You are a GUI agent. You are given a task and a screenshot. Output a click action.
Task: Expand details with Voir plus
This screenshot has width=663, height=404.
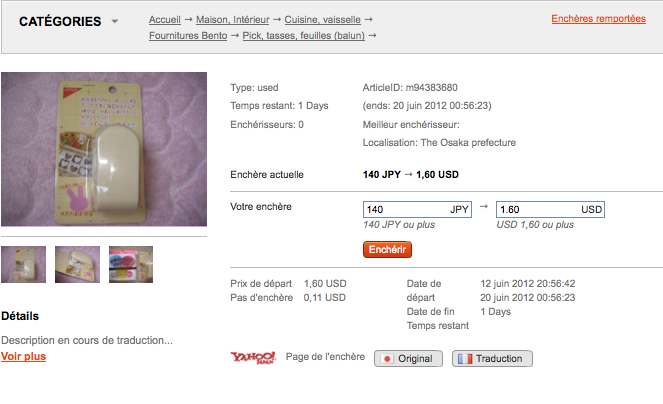[x=23, y=356]
